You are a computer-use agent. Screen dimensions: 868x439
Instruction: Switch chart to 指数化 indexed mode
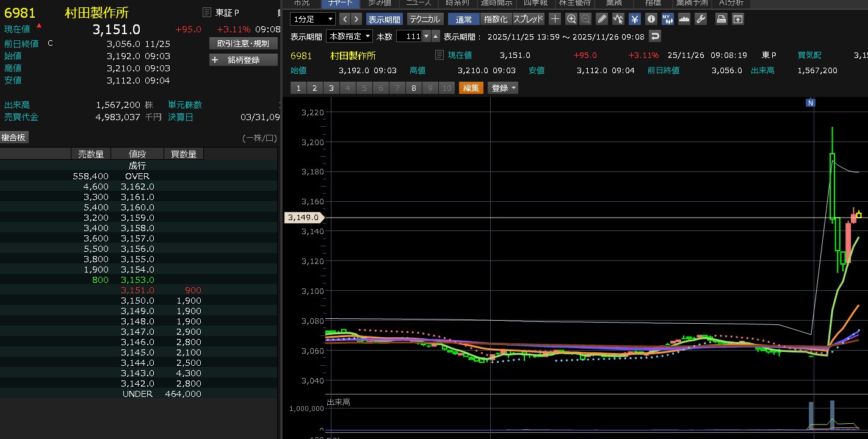click(x=496, y=19)
